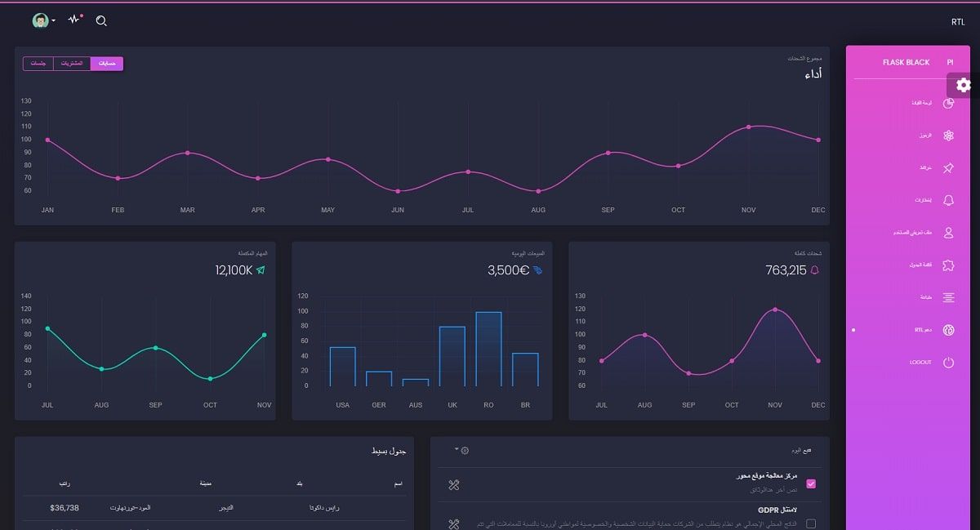980x530 pixels.
Task: Click the pink data point above NOV on the performance chart
Action: (x=748, y=127)
